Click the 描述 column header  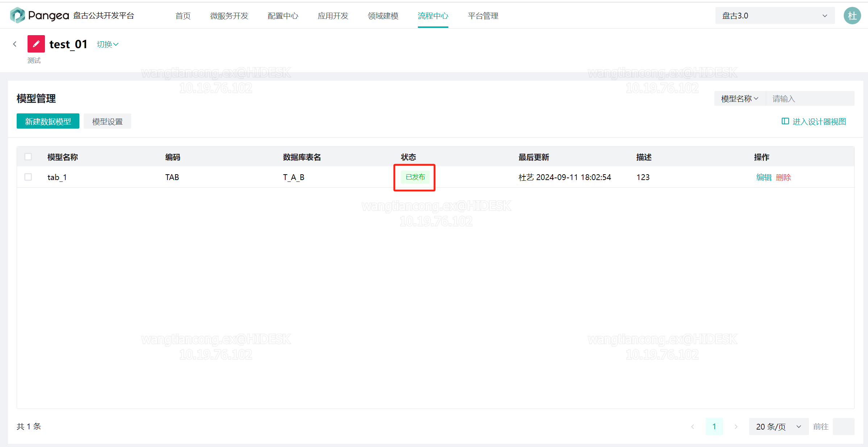(x=644, y=157)
